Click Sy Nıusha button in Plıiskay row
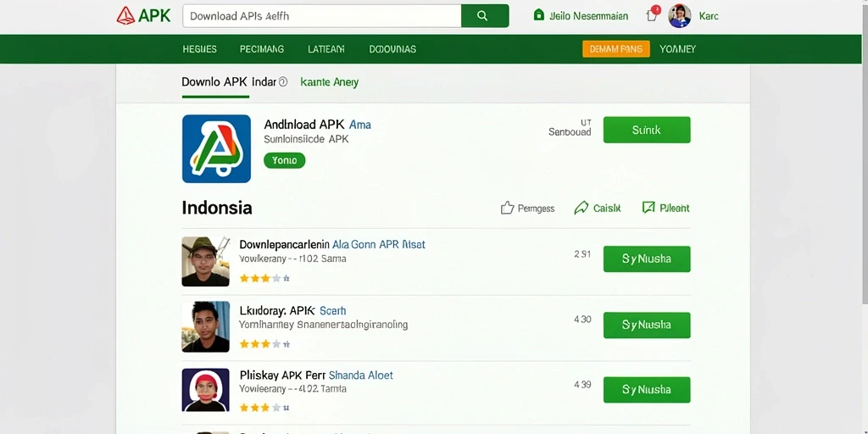Image resolution: width=868 pixels, height=434 pixels. coord(647,390)
